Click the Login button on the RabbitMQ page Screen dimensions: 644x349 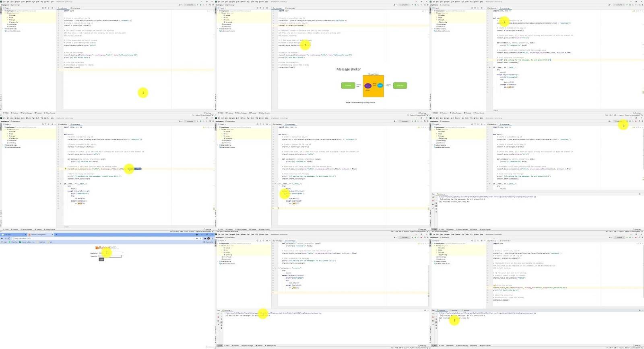coord(101,260)
